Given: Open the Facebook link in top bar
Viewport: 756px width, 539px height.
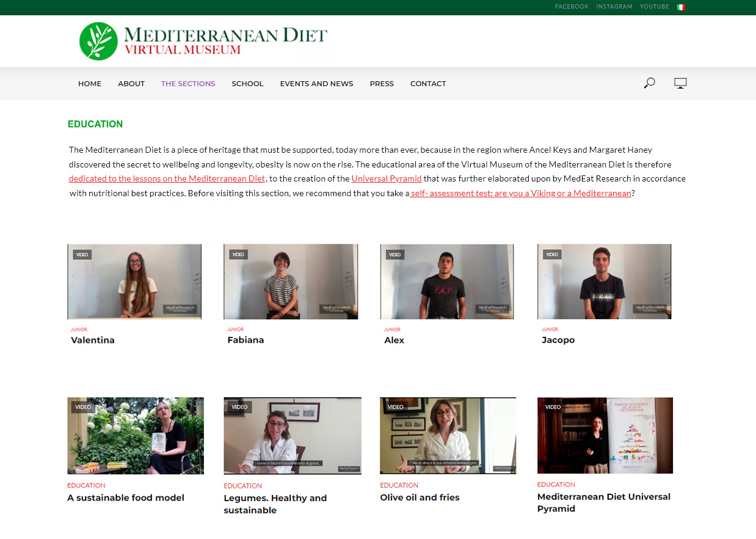Looking at the screenshot, I should (572, 7).
